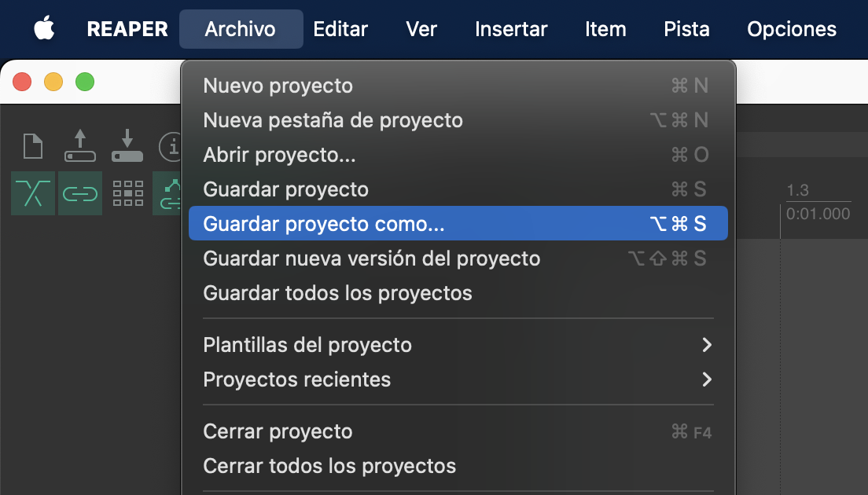Screen dimensions: 868x495
Task: Click the Open project toolbar icon
Action: click(79, 146)
